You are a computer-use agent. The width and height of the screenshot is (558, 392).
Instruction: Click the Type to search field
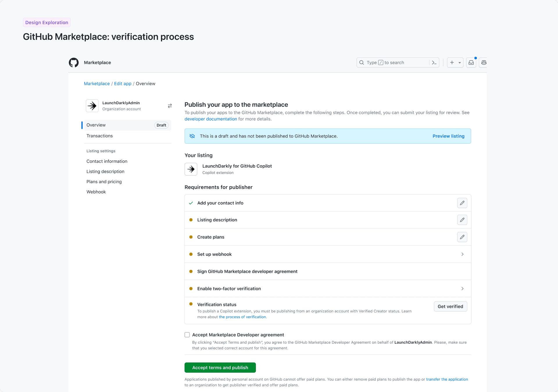389,62
